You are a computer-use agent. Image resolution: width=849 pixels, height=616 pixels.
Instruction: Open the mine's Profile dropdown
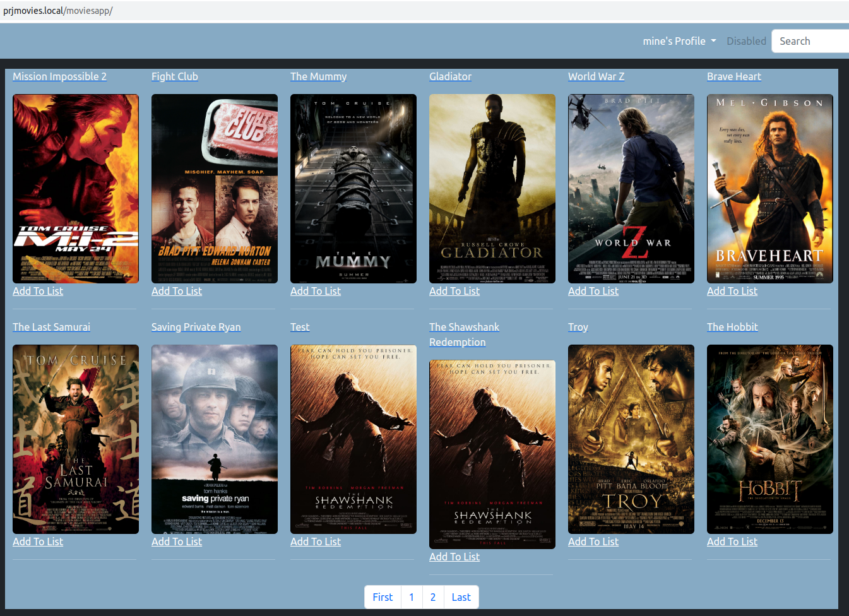679,41
